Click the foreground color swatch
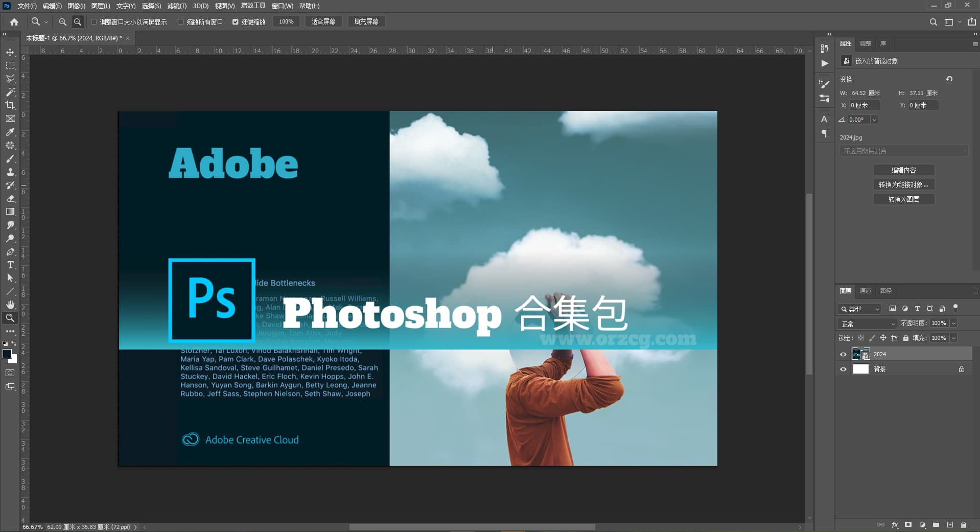The width and height of the screenshot is (980, 532). click(7, 354)
